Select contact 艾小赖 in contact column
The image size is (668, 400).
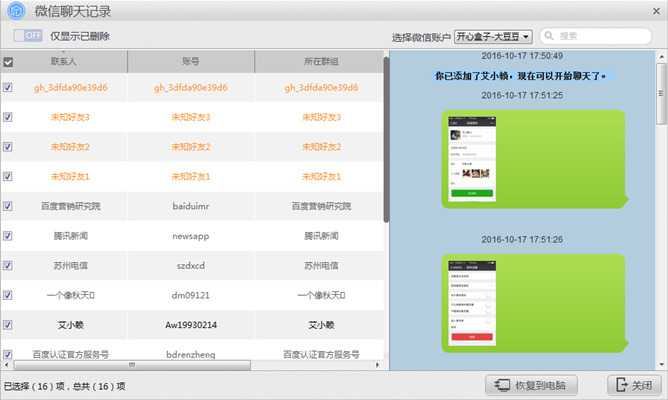pos(71,325)
